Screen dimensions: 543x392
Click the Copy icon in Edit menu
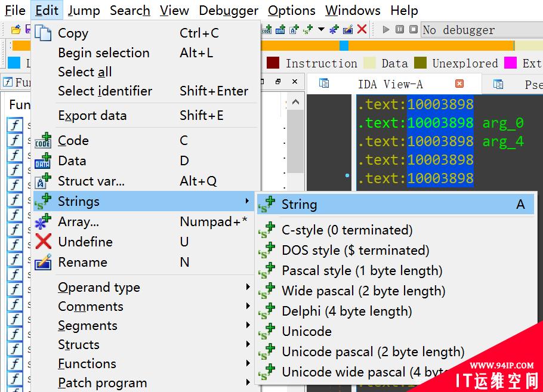[43, 33]
